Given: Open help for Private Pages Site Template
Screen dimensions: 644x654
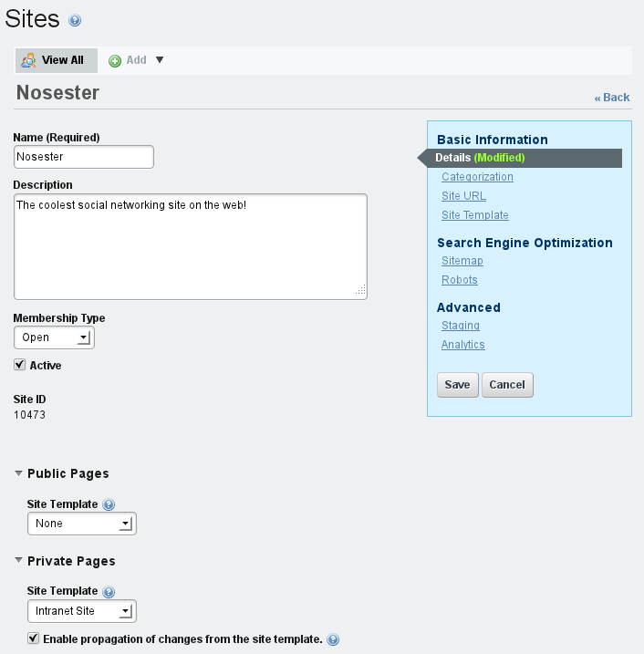Looking at the screenshot, I should click(x=109, y=592).
